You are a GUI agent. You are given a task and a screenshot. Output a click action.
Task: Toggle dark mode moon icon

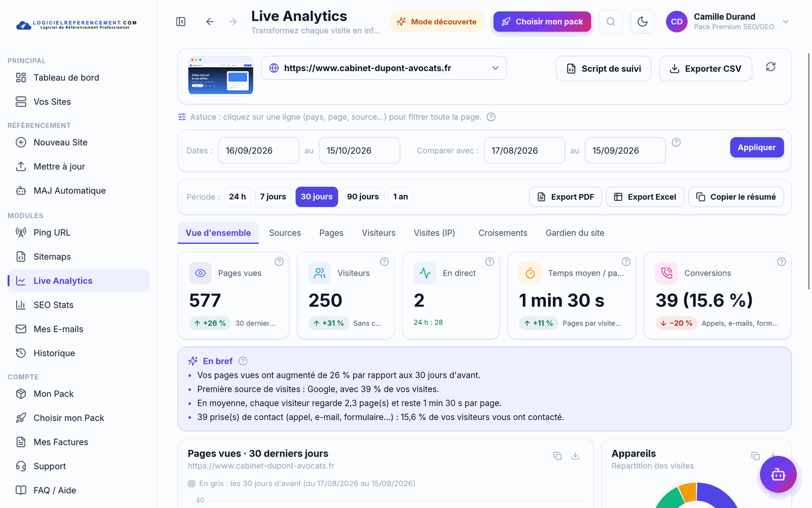(642, 21)
